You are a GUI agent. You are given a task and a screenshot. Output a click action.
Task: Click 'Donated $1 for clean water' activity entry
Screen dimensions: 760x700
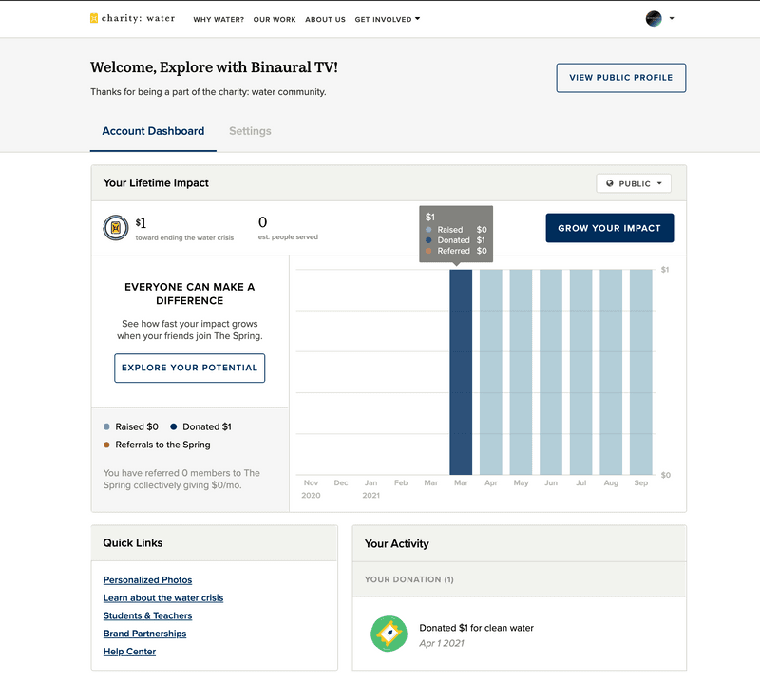coord(477,628)
